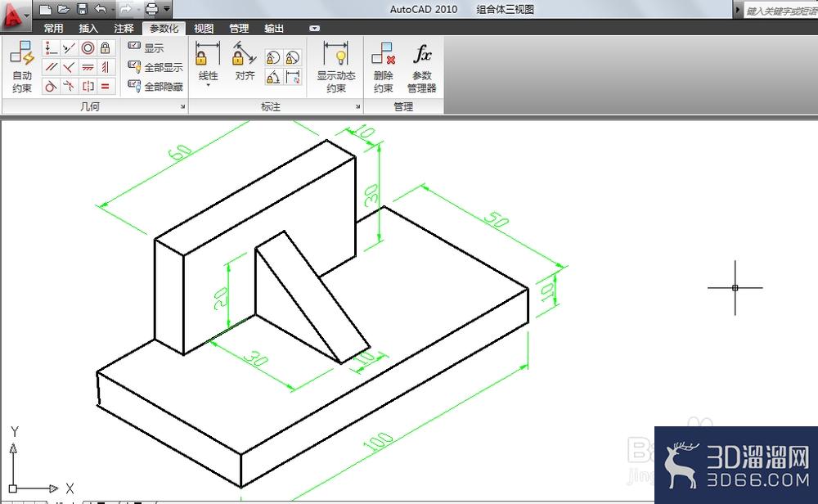This screenshot has width=818, height=504.
Task: Select the 20 dimension on the rib
Action: coord(221,298)
